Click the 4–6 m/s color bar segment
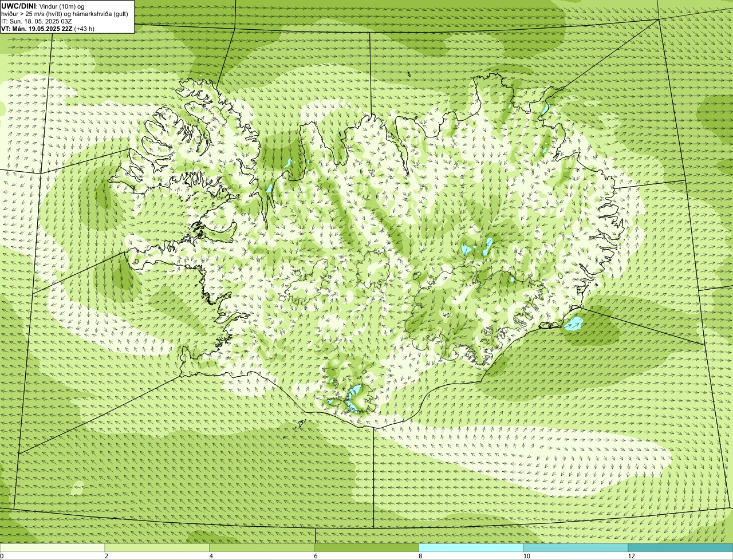The image size is (733, 560). click(x=262, y=547)
